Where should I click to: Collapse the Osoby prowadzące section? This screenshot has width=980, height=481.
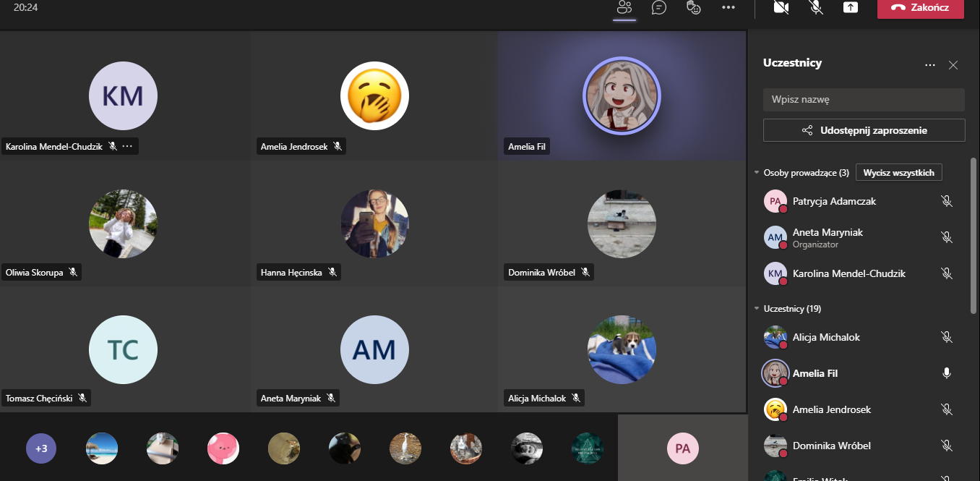tap(757, 173)
